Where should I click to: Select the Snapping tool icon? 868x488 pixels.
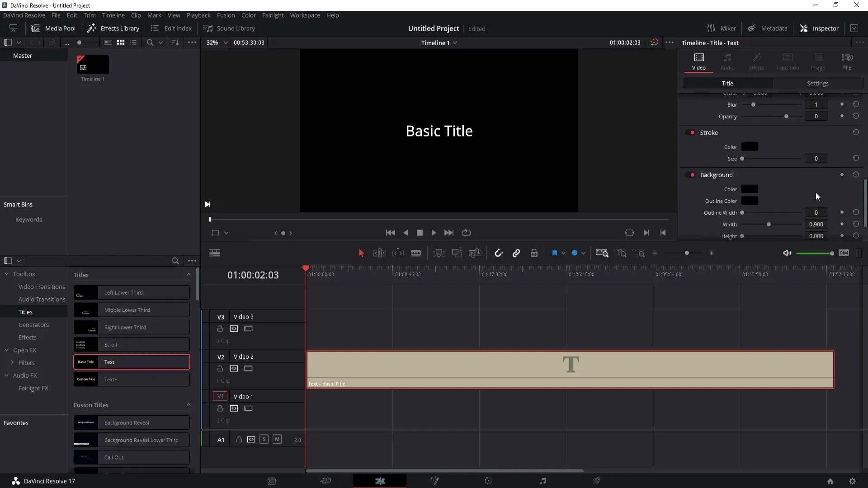[x=498, y=253]
